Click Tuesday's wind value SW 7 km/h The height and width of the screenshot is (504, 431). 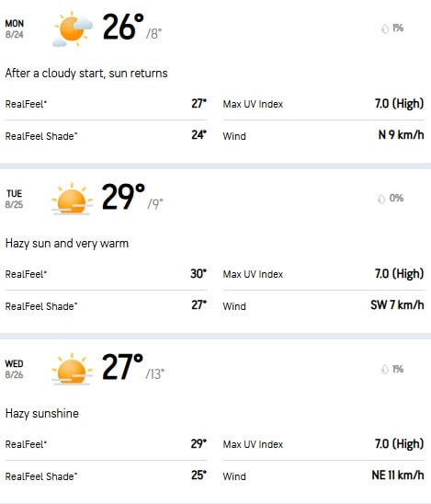point(397,304)
